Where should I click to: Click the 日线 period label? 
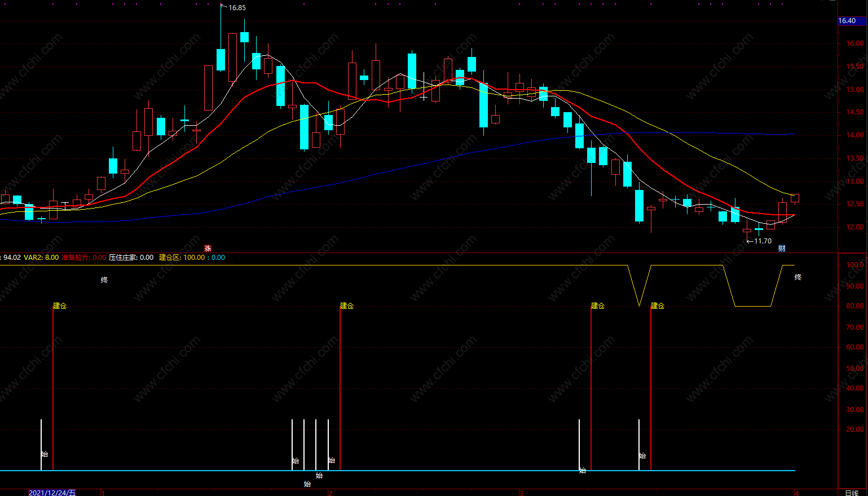[x=852, y=493]
